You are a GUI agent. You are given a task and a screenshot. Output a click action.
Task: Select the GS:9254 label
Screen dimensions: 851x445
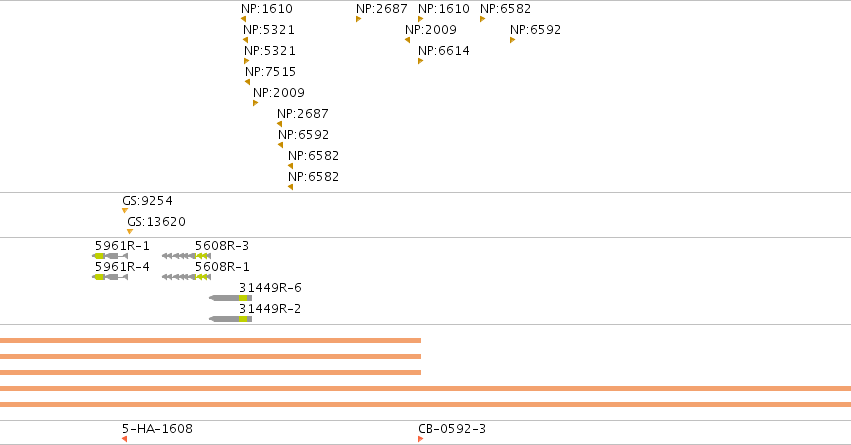click(x=147, y=201)
